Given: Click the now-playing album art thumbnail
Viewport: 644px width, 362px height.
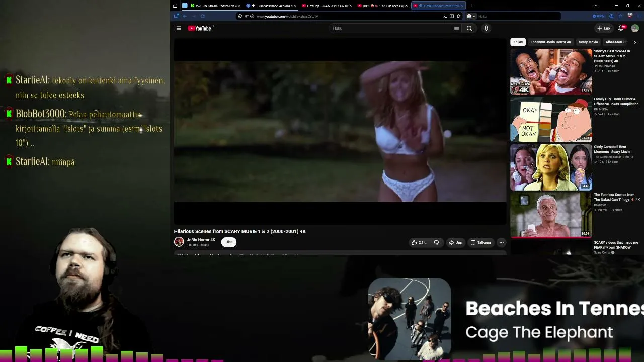Looking at the screenshot, I should 409,319.
